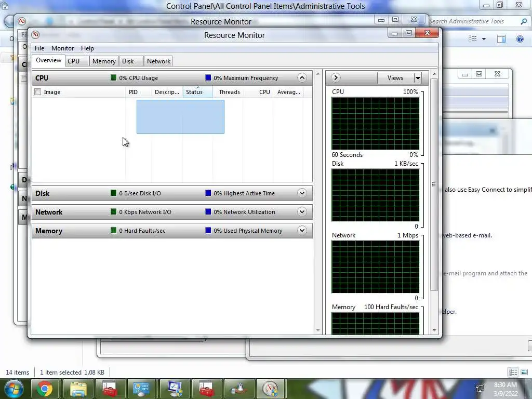This screenshot has height=399, width=532.
Task: Sort by the Status column header
Action: coord(197,92)
